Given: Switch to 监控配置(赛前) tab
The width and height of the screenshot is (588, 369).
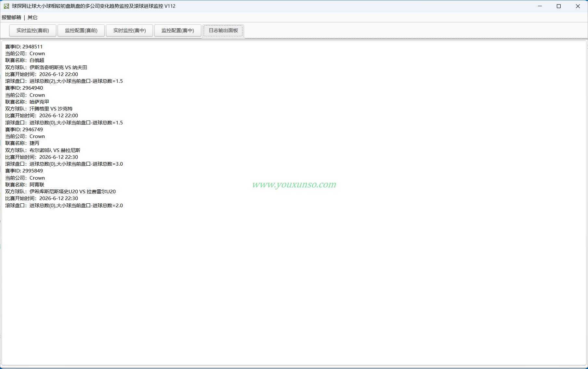Looking at the screenshot, I should pos(81,31).
